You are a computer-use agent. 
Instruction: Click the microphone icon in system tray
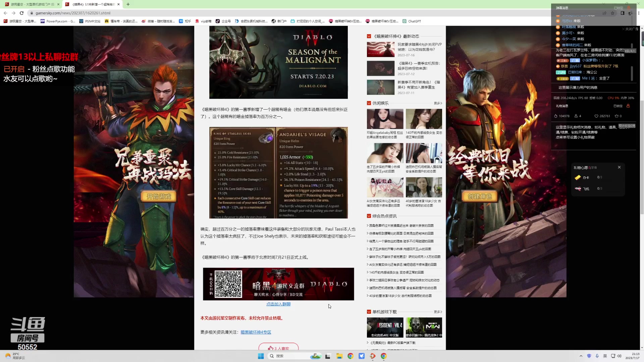(x=597, y=356)
